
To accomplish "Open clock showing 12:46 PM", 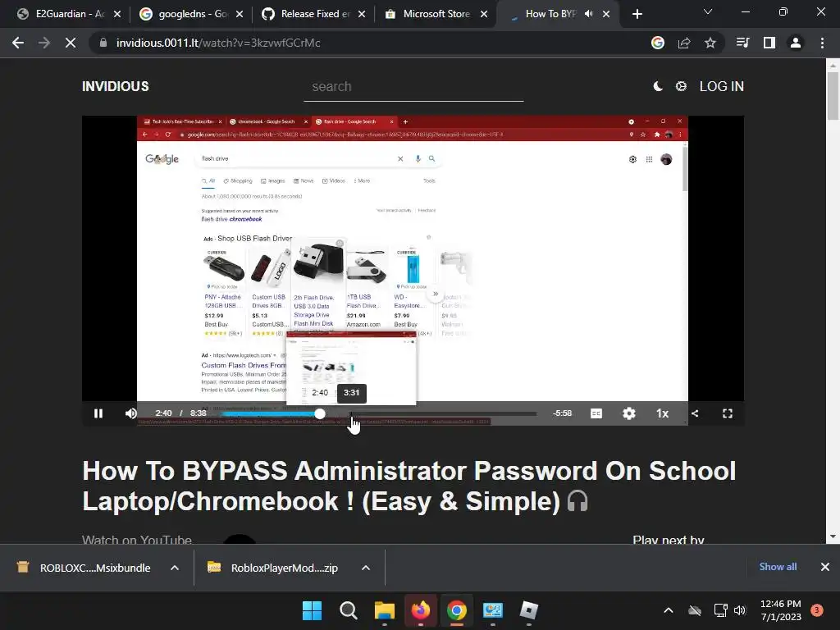I will click(x=781, y=610).
